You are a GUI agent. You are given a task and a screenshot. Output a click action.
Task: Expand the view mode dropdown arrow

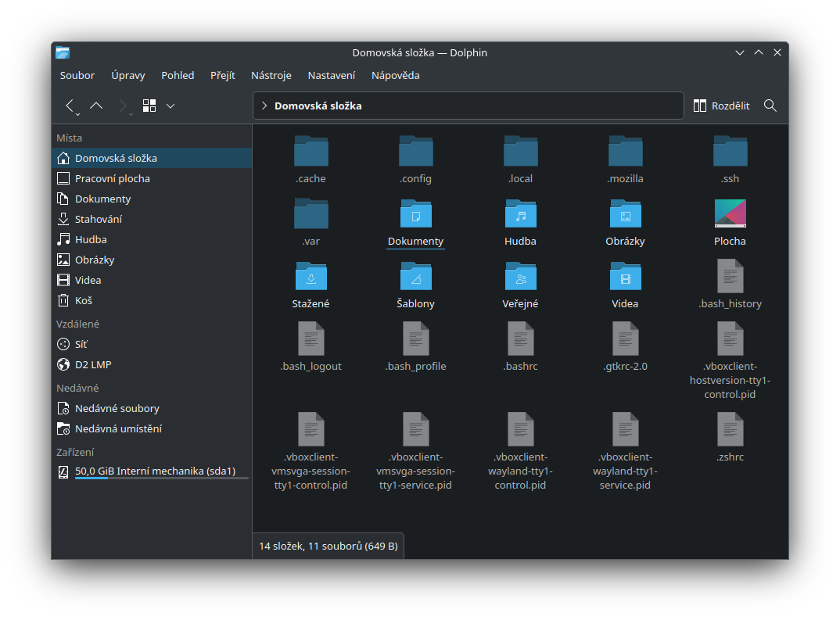coord(171,106)
